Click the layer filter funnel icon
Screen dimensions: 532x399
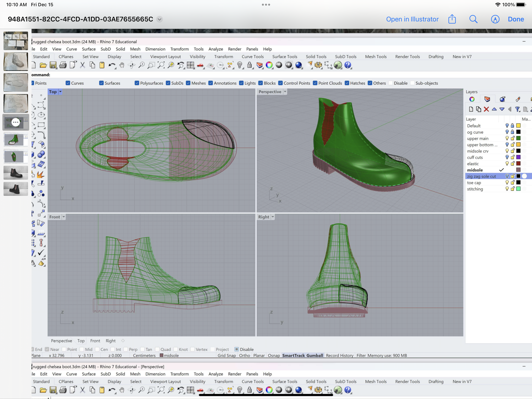[x=517, y=109]
